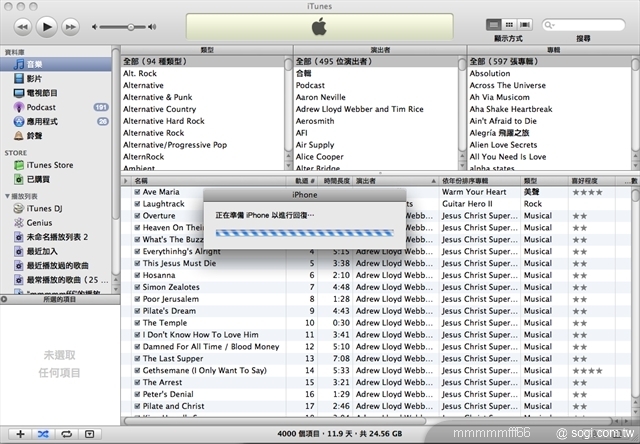Open iTunes Store
The height and width of the screenshot is (444, 640).
click(x=56, y=165)
